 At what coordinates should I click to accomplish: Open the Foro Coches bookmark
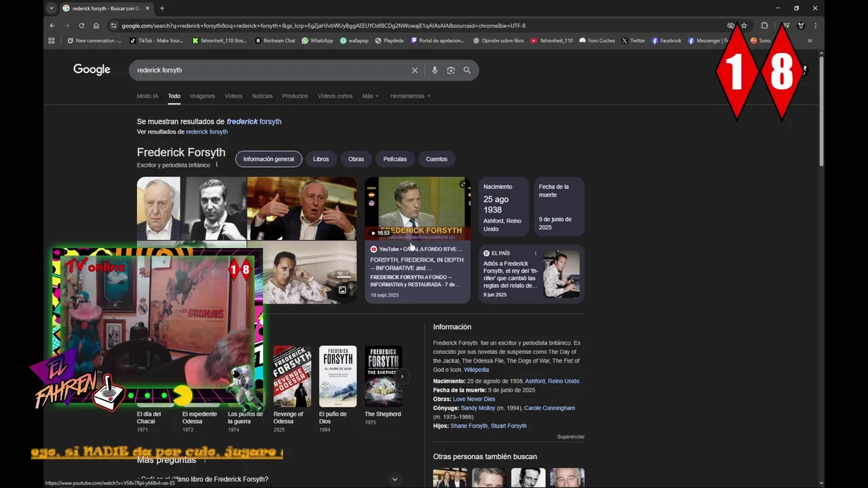(x=597, y=41)
